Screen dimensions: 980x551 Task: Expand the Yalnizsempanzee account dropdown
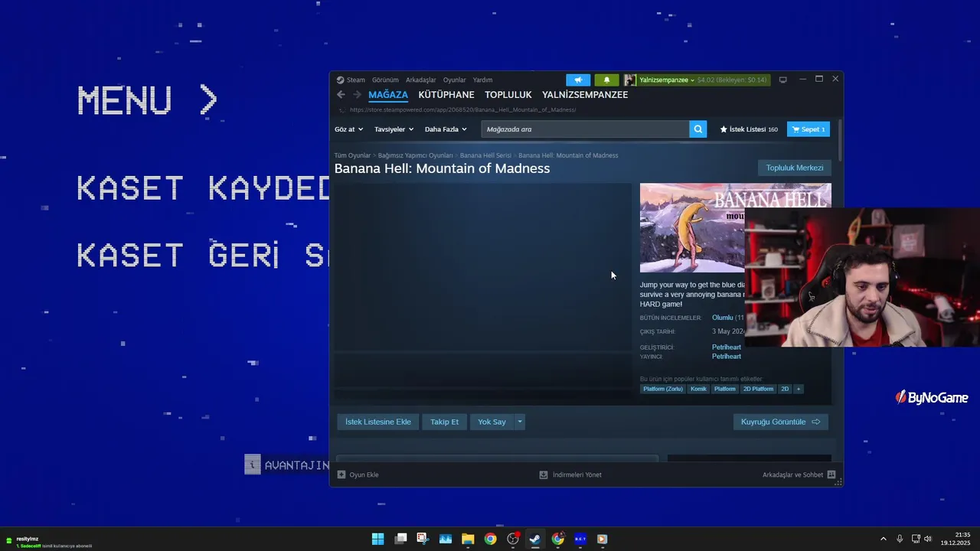pos(666,80)
